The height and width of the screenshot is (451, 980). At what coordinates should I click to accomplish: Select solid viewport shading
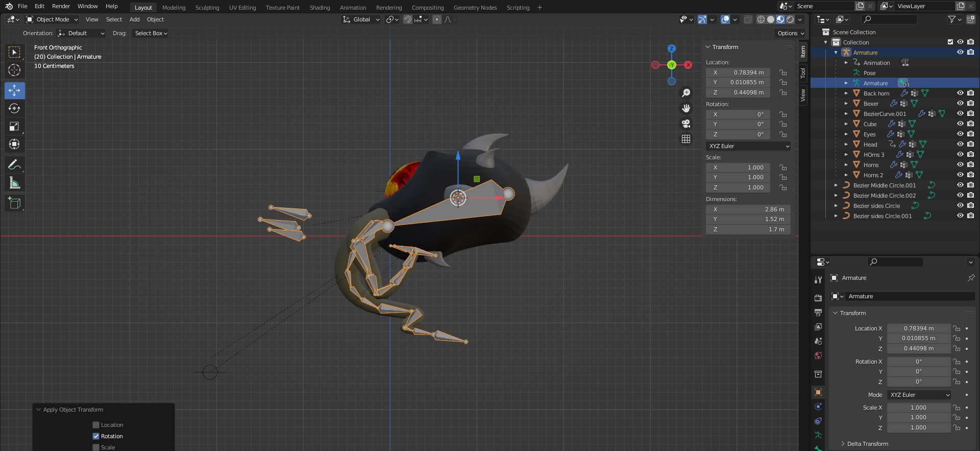pyautogui.click(x=771, y=19)
